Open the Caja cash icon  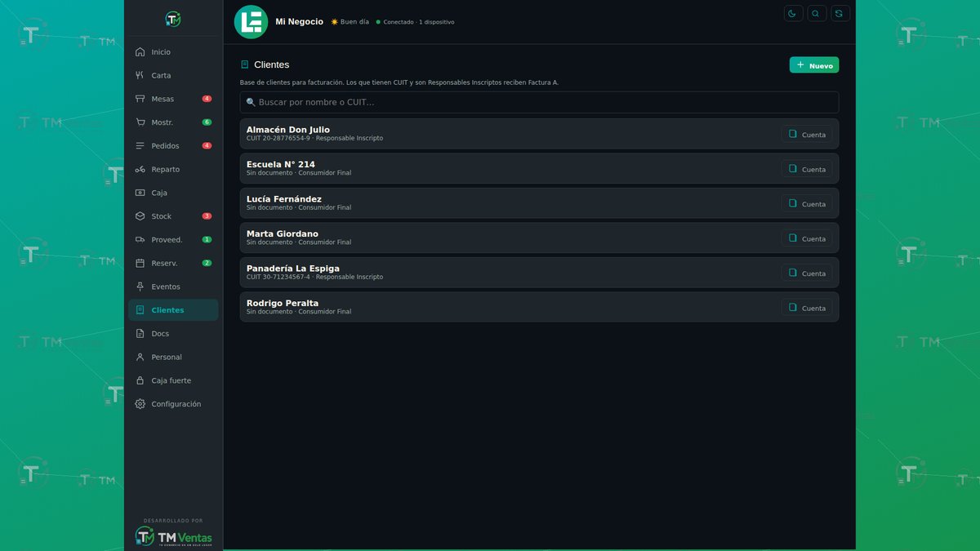click(x=140, y=193)
